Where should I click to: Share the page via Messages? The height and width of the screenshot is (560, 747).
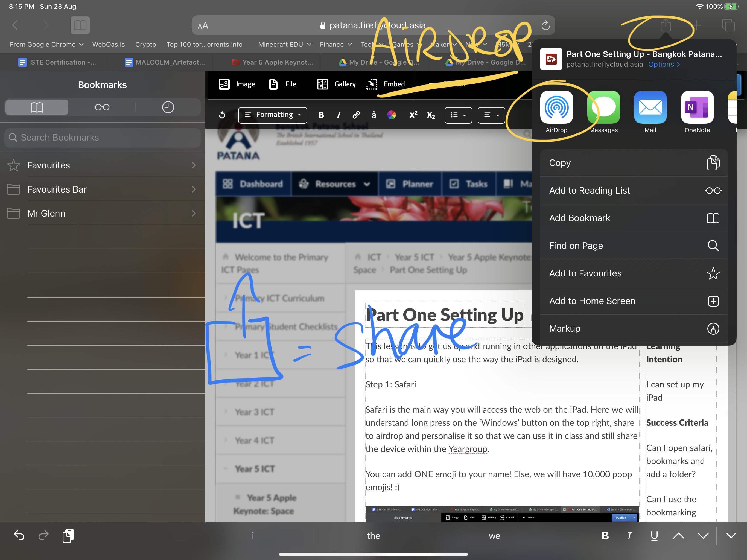click(x=603, y=107)
